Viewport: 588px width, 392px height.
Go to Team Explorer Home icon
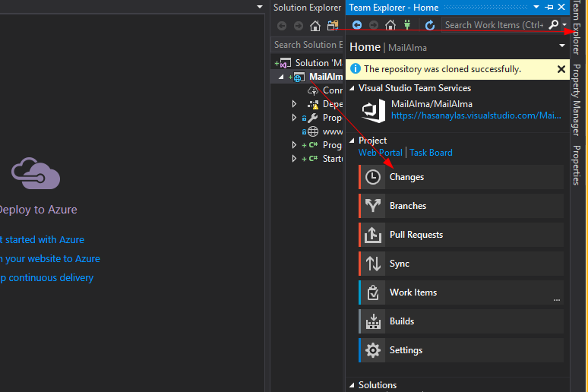390,25
